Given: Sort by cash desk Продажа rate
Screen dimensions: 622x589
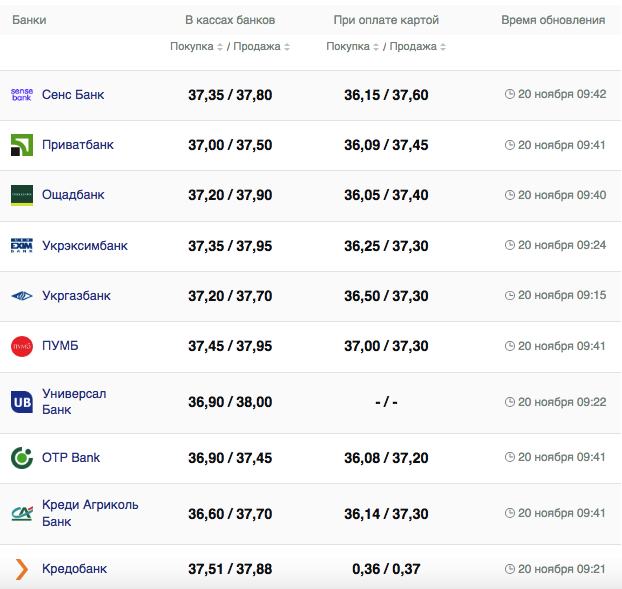Looking at the screenshot, I should [x=261, y=47].
